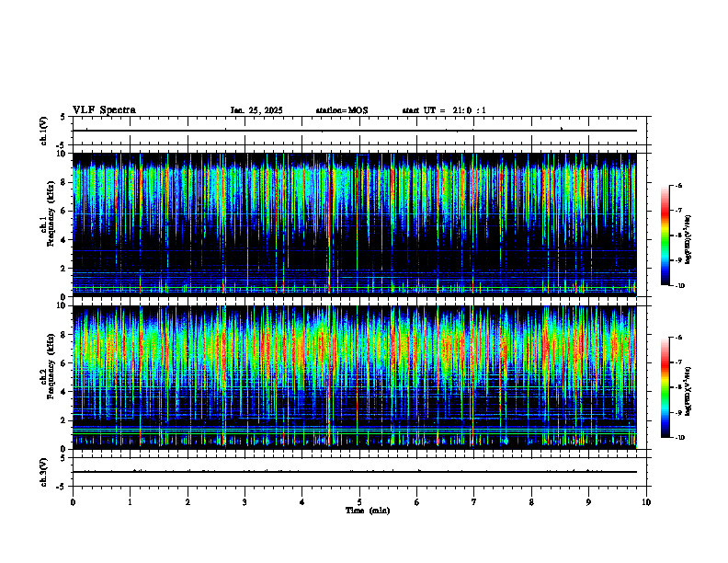Click inside the ch.1 spectrogram panel
The image size is (728, 563).
(x=354, y=224)
